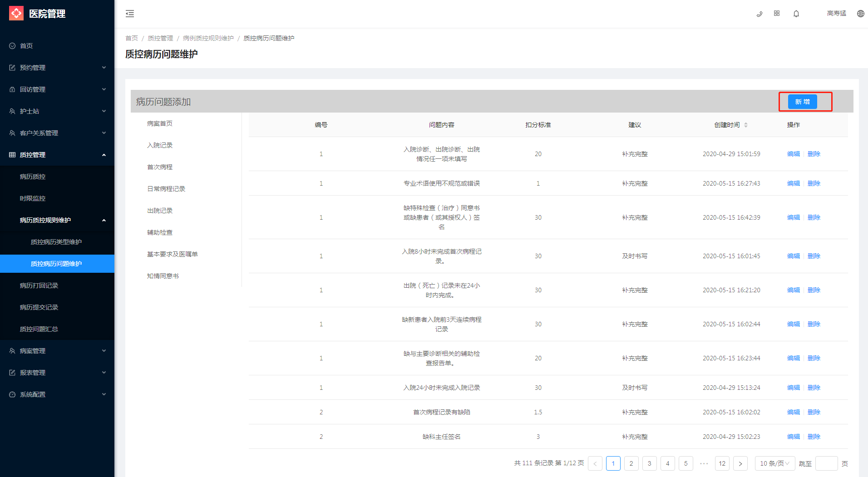Viewport: 868px width, 477px height.
Task: Click the 护士站 person icon in the sidebar
Action: point(12,111)
